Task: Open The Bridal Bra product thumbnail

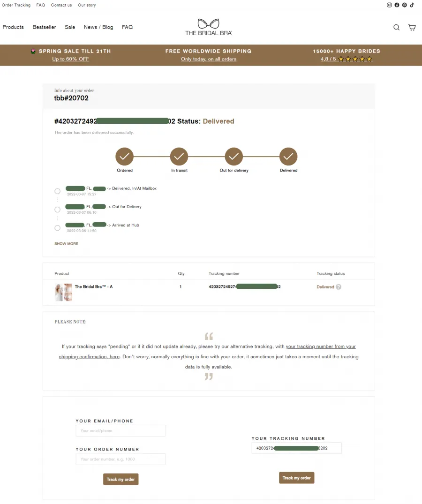Action: click(64, 292)
